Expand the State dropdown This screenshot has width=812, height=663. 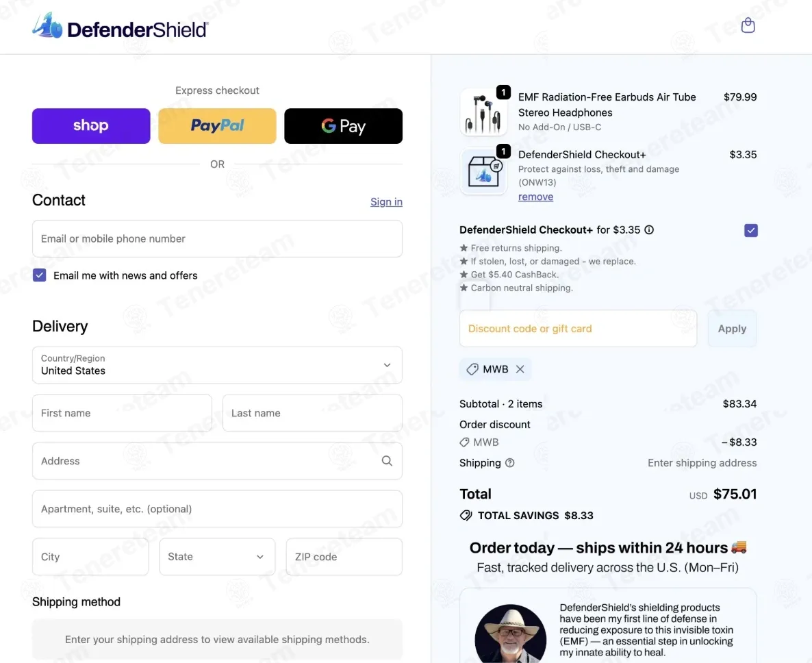point(217,557)
